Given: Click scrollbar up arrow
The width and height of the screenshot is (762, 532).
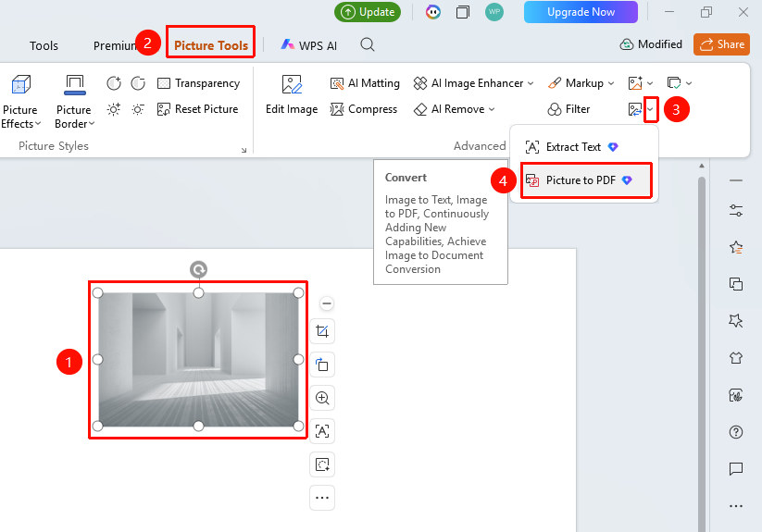Looking at the screenshot, I should [x=702, y=166].
